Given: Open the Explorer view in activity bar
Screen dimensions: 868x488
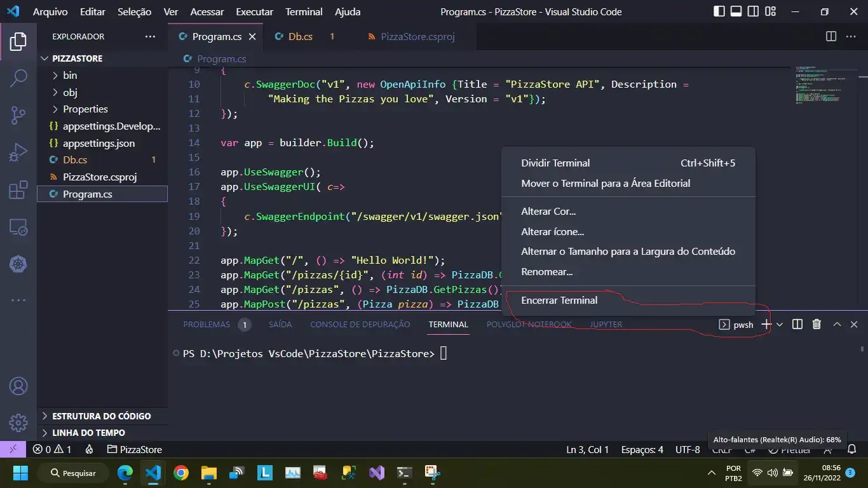Looking at the screenshot, I should point(18,41).
